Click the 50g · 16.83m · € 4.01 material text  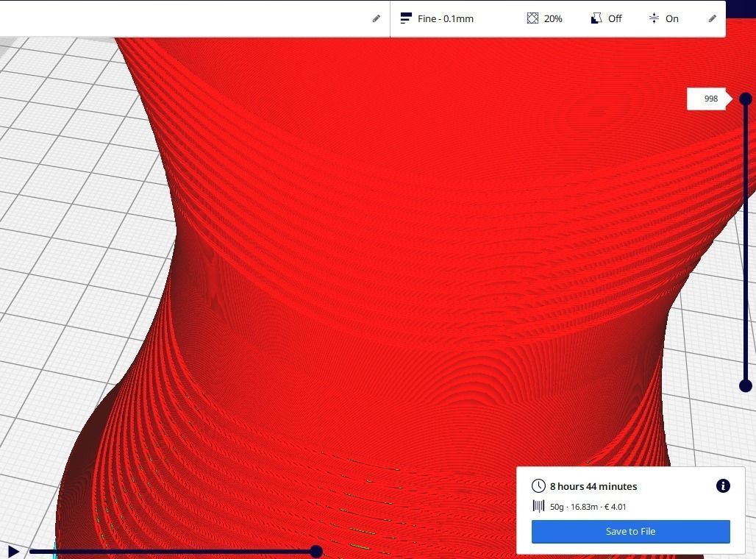588,507
